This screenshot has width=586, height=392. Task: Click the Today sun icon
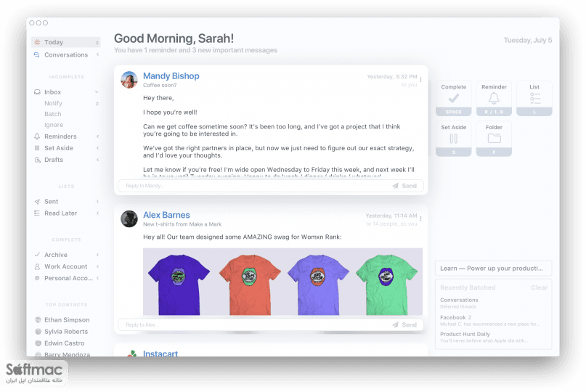(37, 42)
